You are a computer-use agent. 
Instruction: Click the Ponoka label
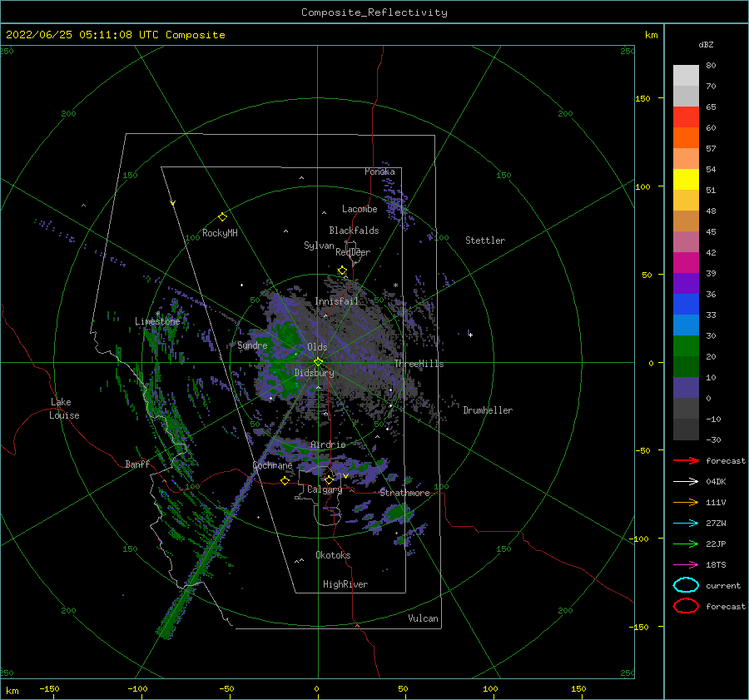(x=379, y=171)
